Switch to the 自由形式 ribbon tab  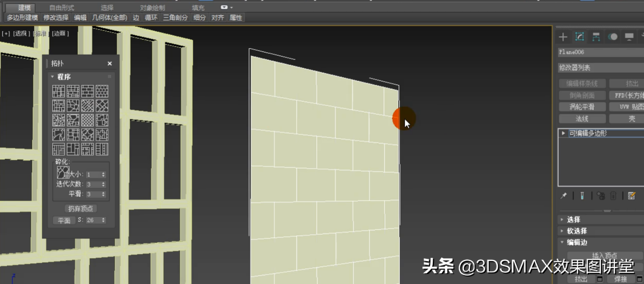(62, 7)
